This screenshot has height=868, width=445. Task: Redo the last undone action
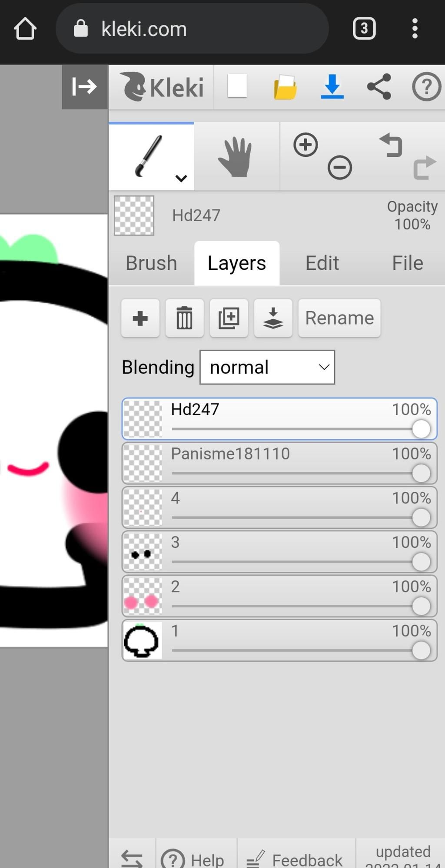tap(425, 168)
